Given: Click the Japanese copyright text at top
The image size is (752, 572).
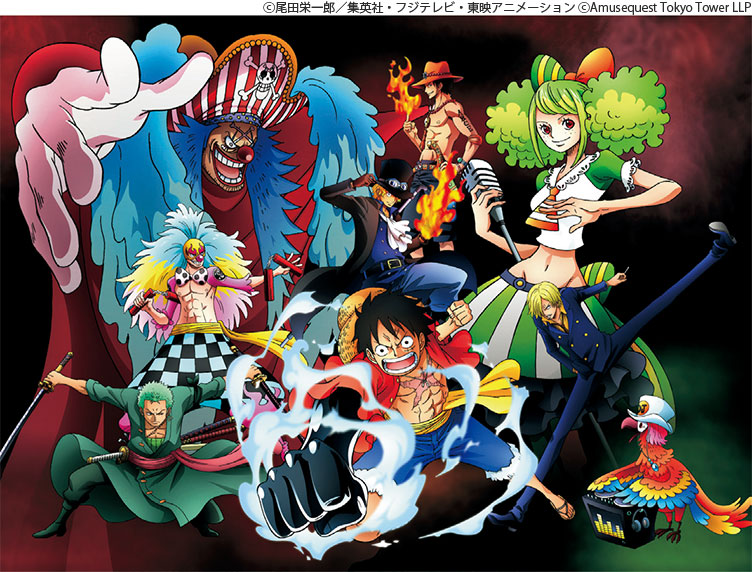Looking at the screenshot, I should 418,8.
